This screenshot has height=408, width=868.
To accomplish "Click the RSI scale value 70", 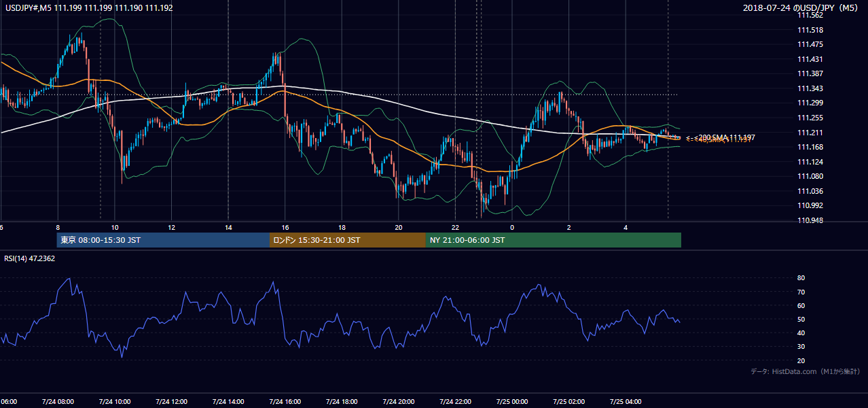I will [801, 292].
